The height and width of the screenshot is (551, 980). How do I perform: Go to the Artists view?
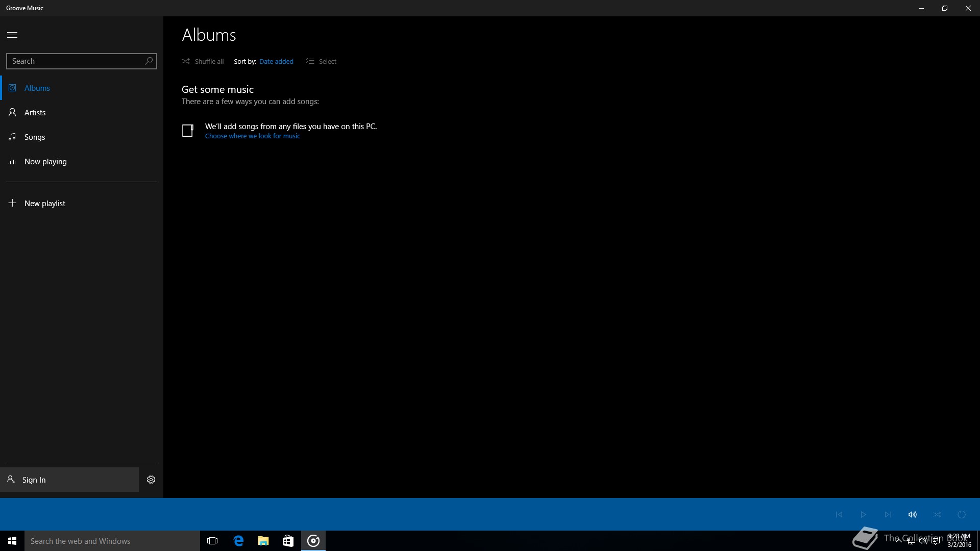pyautogui.click(x=35, y=112)
